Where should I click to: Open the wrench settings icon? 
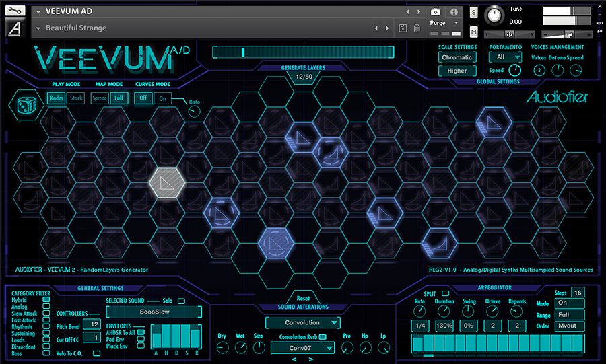pos(15,10)
